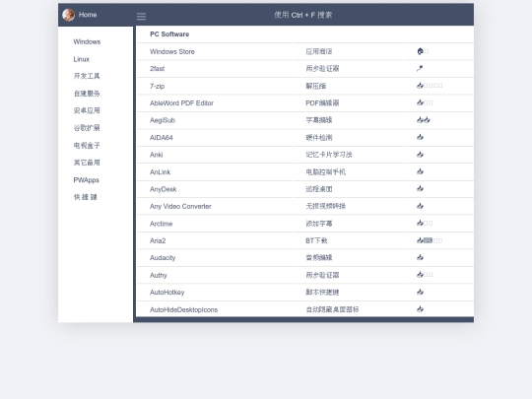This screenshot has width=532, height=399.
Task: Open the AutoHideDesktopIcons entry
Action: (x=183, y=309)
